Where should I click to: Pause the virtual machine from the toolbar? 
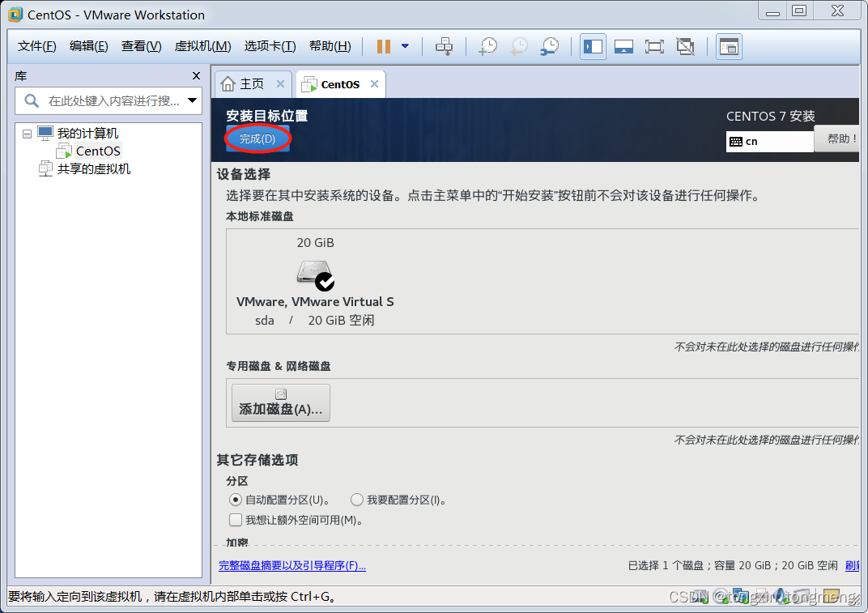[x=384, y=46]
